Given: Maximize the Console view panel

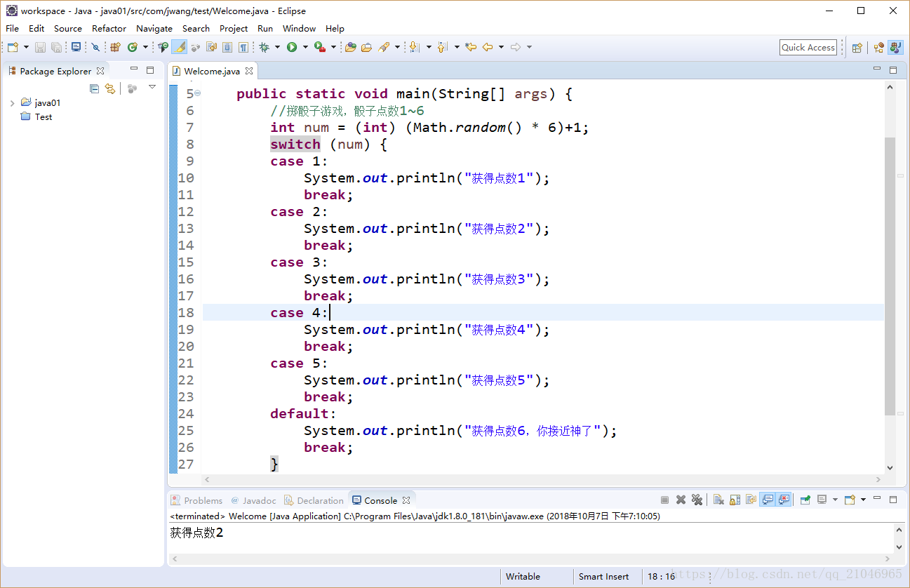Looking at the screenshot, I should [x=893, y=500].
